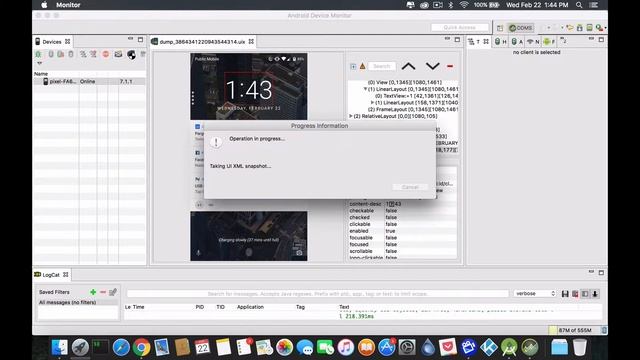Click the Open Perspective icon
The image size is (640, 360).
pos(500,28)
